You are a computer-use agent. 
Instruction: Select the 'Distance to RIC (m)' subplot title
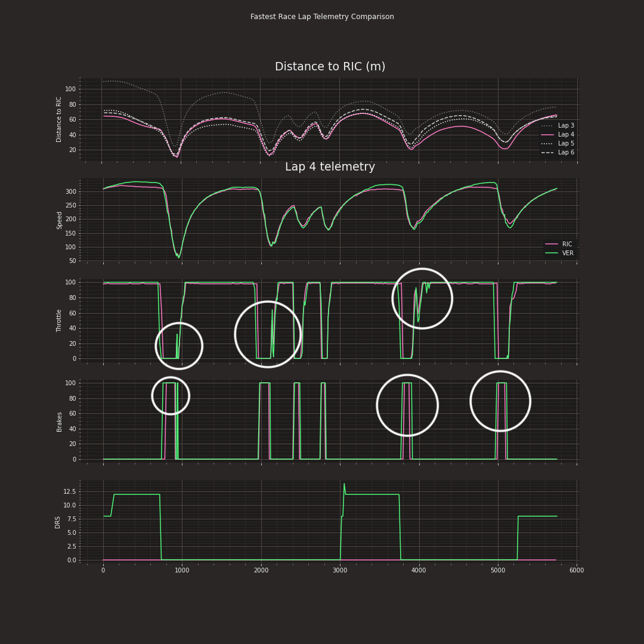point(330,66)
